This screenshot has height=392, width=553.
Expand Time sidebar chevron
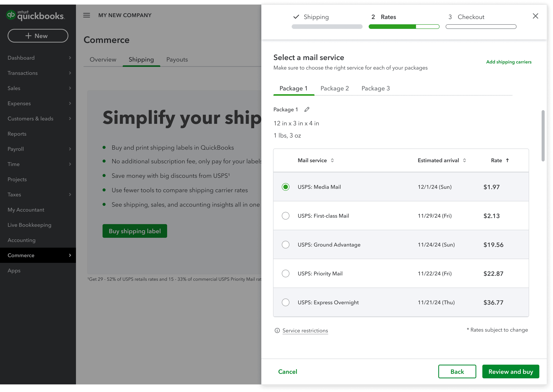pos(70,164)
